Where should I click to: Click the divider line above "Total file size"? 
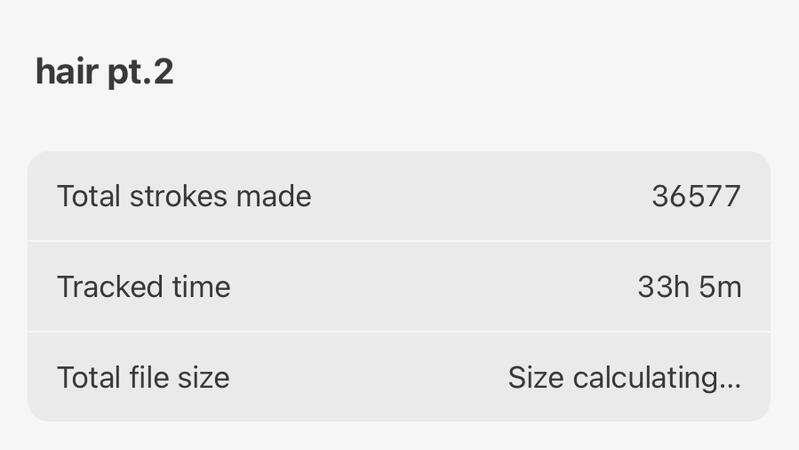(x=398, y=331)
